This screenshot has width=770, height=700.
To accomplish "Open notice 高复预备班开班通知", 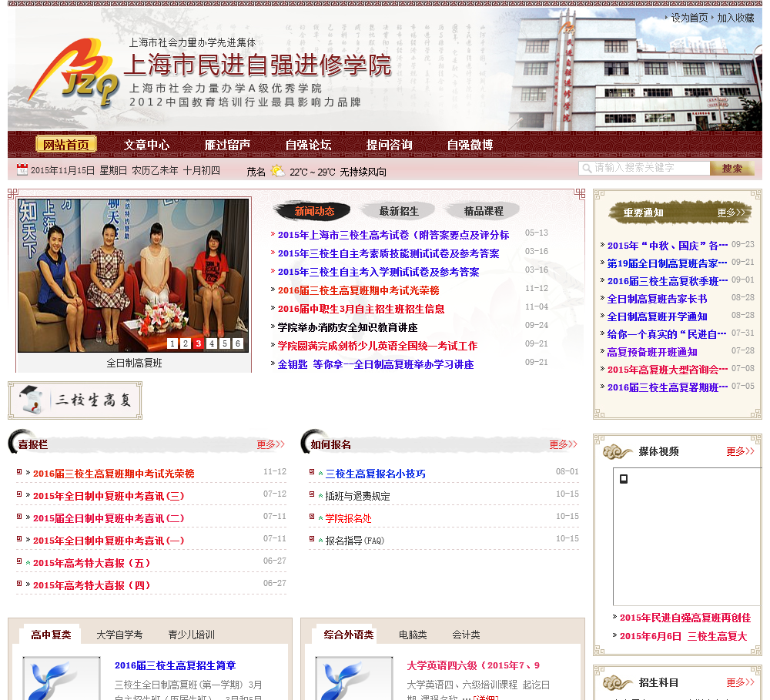I will pos(652,352).
